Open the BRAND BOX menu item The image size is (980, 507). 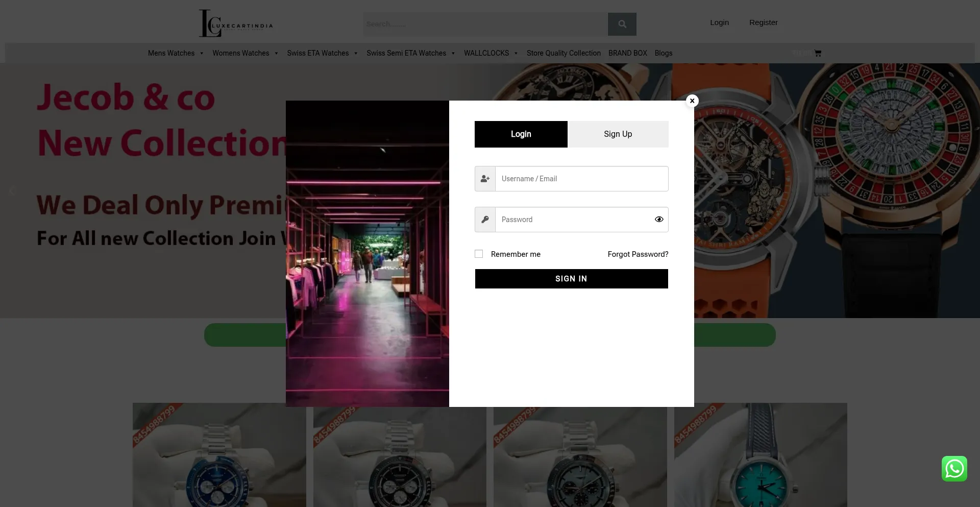tap(628, 53)
